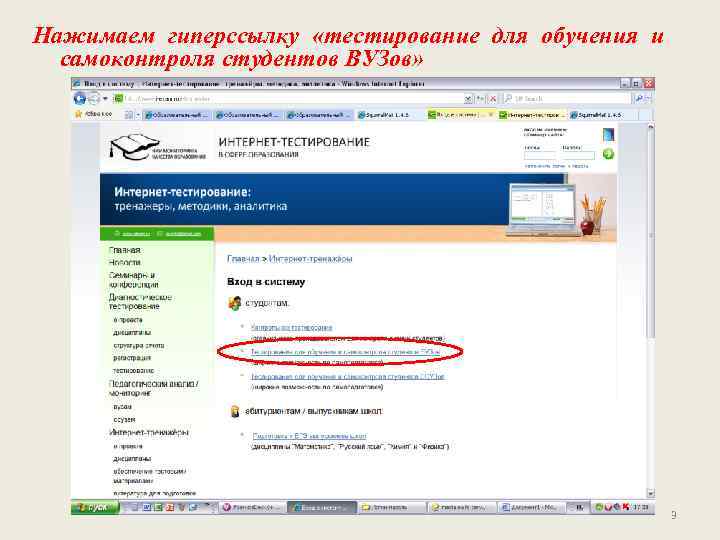Click green round tray icon
This screenshot has width=720, height=540.
(x=599, y=507)
